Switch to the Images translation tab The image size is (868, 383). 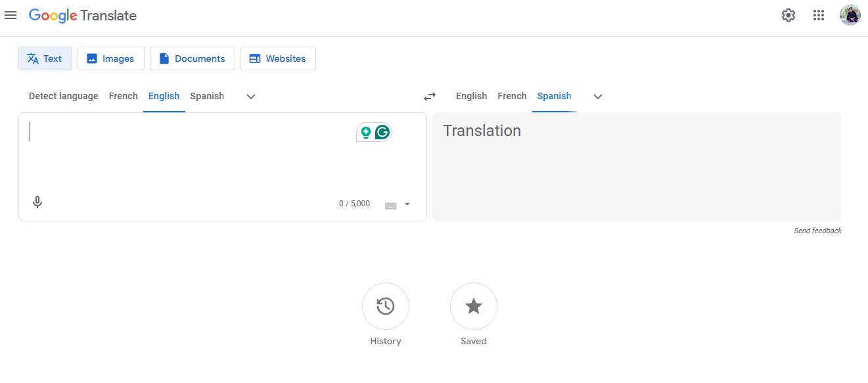(110, 58)
